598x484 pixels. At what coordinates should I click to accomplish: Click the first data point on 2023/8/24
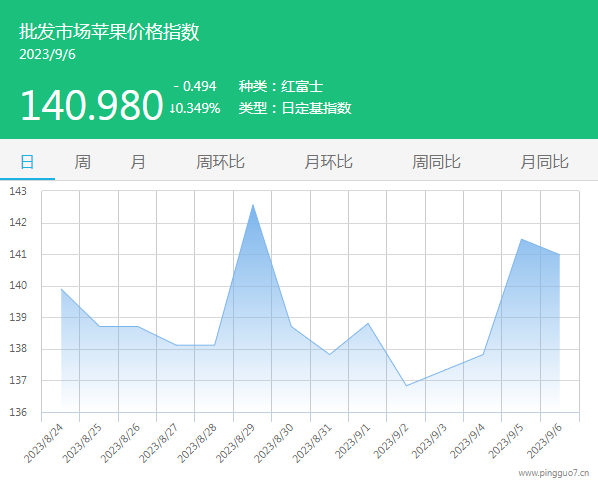[x=61, y=289]
